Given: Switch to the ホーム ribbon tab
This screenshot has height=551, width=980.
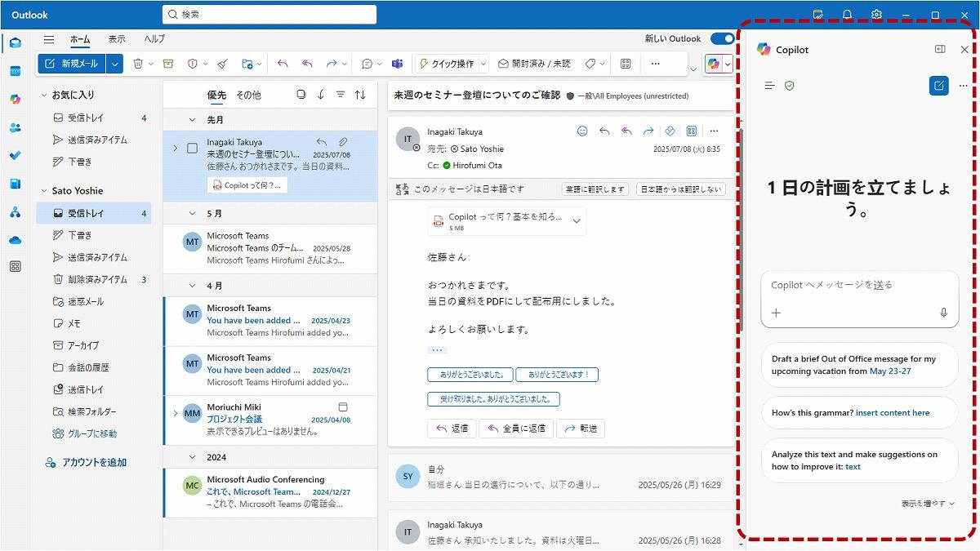Looking at the screenshot, I should (80, 39).
